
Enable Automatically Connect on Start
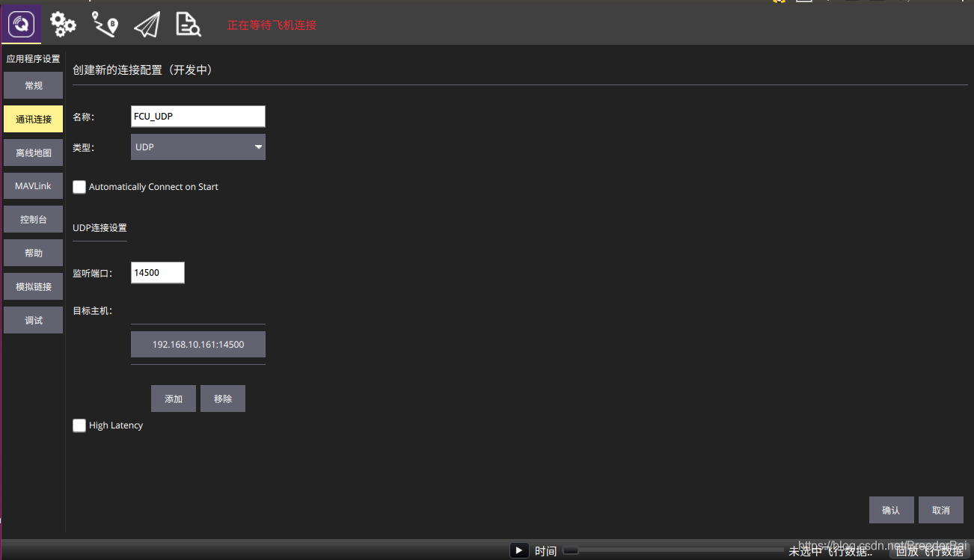click(x=79, y=187)
